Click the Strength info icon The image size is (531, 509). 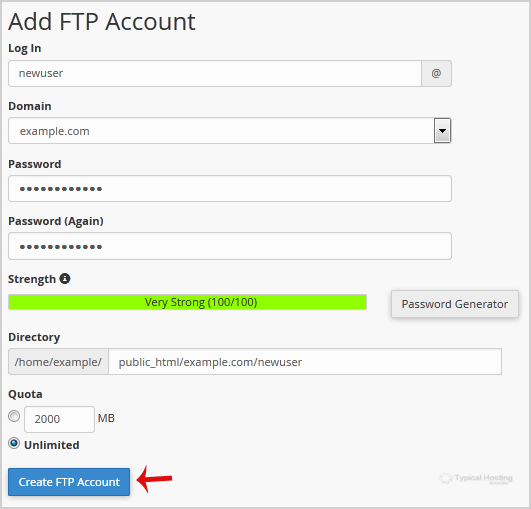pos(65,279)
